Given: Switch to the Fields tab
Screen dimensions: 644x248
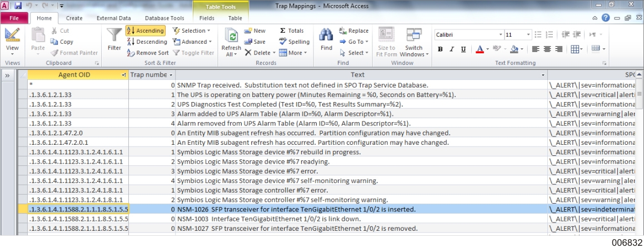Looking at the screenshot, I should tap(207, 18).
